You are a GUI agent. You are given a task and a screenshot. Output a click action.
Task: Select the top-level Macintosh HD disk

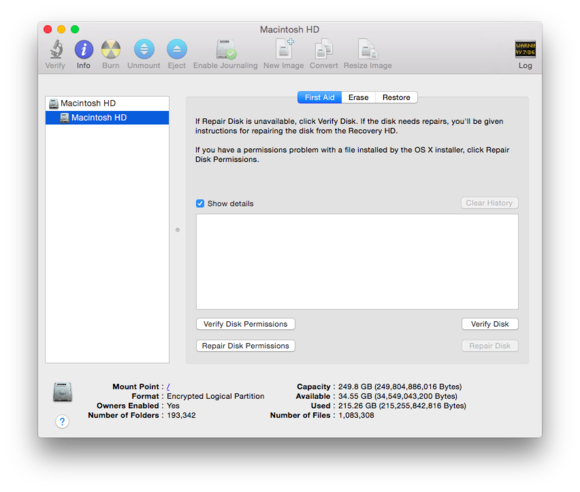coord(107,103)
